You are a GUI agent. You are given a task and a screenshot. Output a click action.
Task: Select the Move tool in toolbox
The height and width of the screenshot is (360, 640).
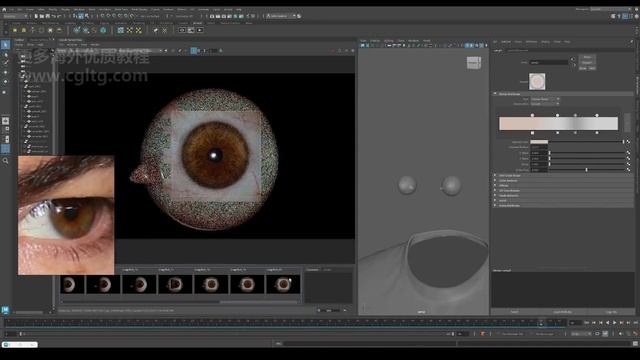[x=5, y=72]
